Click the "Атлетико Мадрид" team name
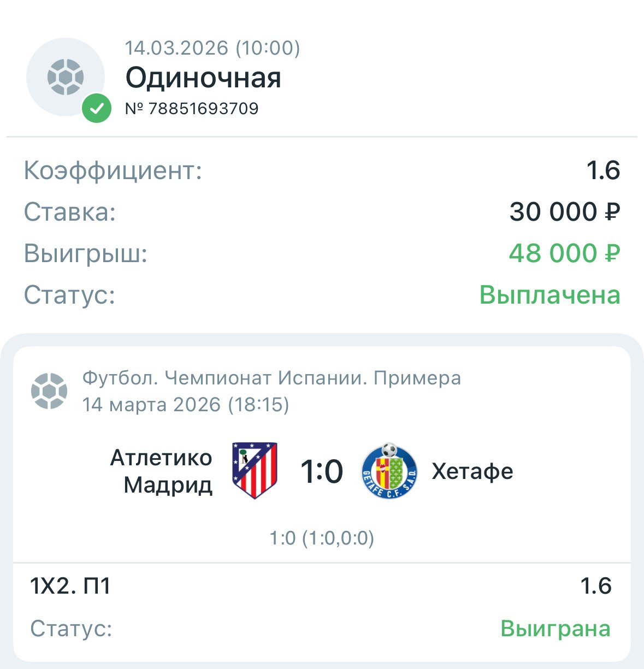The image size is (644, 669). coord(162,471)
